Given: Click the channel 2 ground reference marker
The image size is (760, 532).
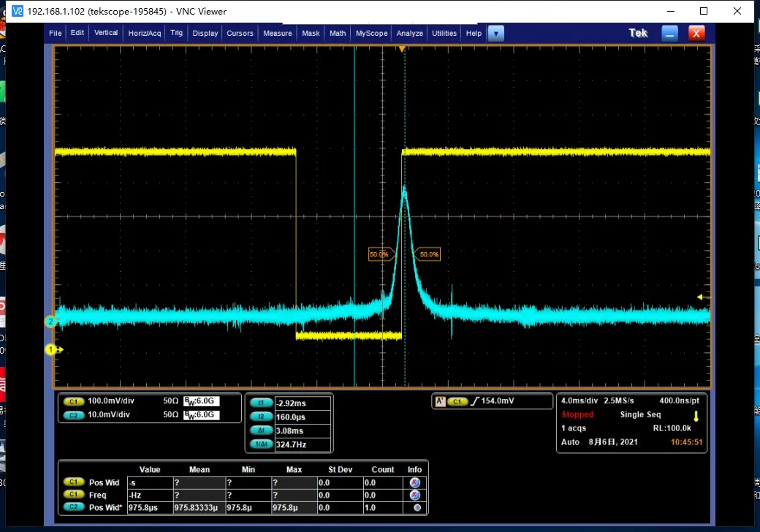Looking at the screenshot, I should [x=51, y=322].
